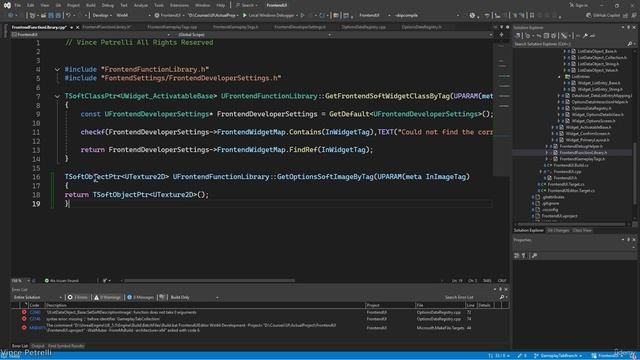Viewport: 640px width, 360px height.
Task: Click the clear filters icon in Error List
Action: [162, 297]
